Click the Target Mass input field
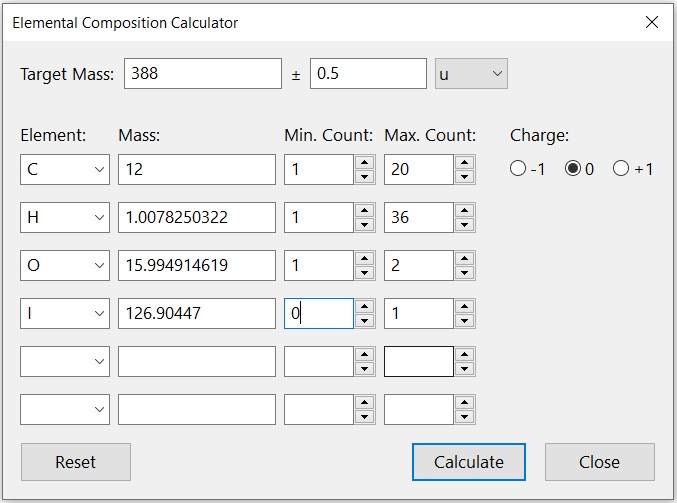677x503 pixels. click(x=202, y=74)
